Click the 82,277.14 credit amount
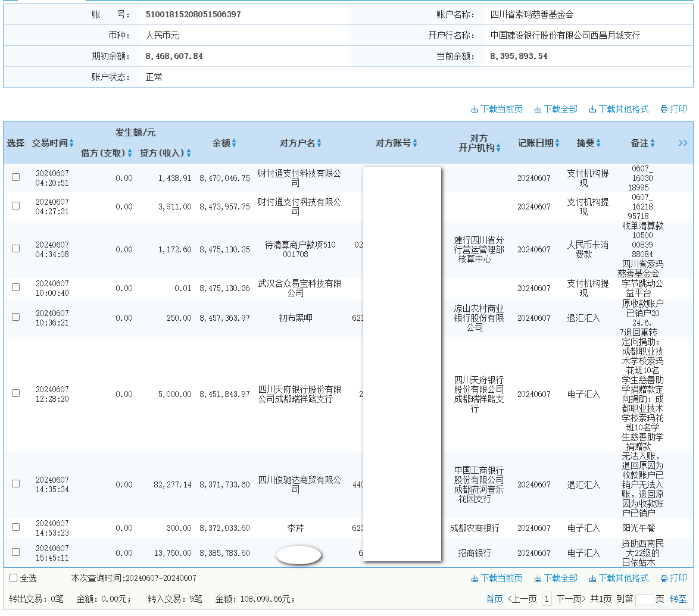Screen dimensions: 699x616 [173, 484]
